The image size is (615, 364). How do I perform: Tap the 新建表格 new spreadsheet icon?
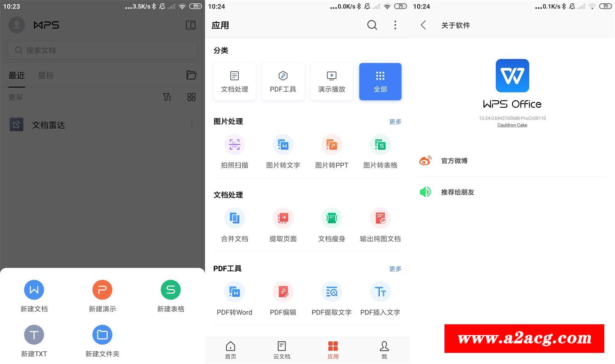tap(171, 290)
